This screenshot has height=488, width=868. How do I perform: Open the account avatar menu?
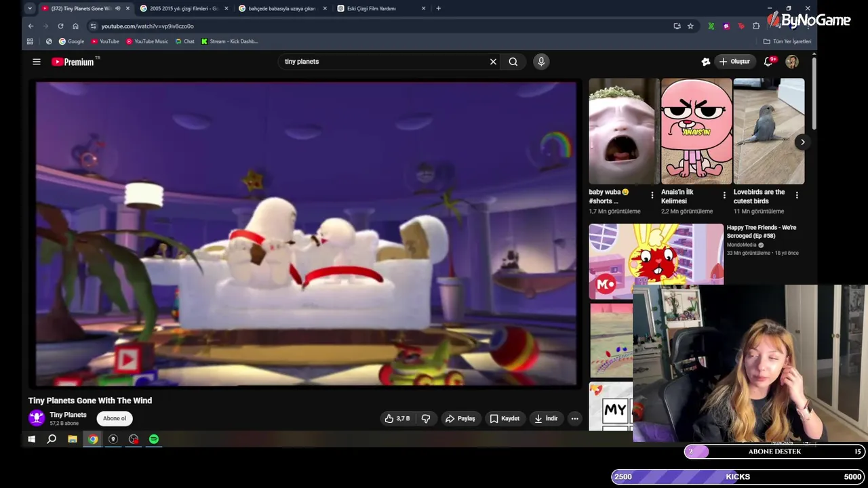click(x=792, y=62)
